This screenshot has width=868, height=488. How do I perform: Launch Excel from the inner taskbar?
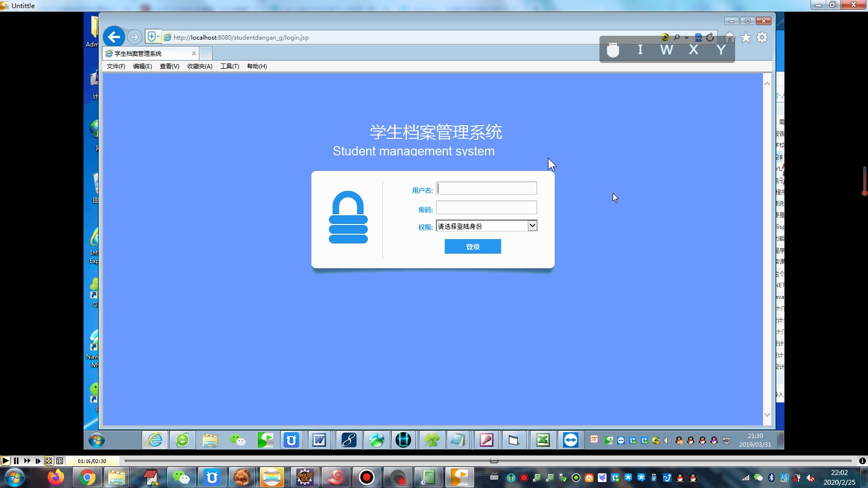click(x=543, y=440)
